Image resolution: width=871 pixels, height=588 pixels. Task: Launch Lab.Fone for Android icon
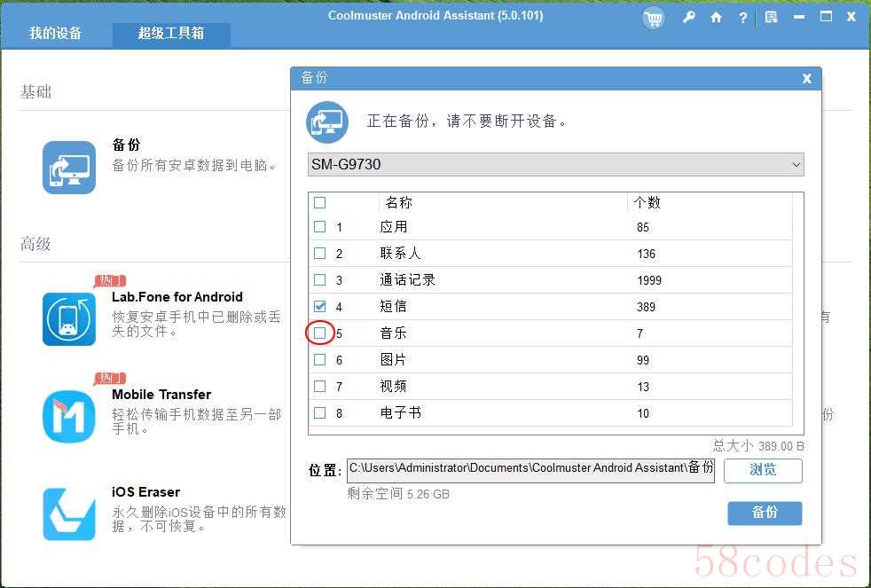coord(69,319)
